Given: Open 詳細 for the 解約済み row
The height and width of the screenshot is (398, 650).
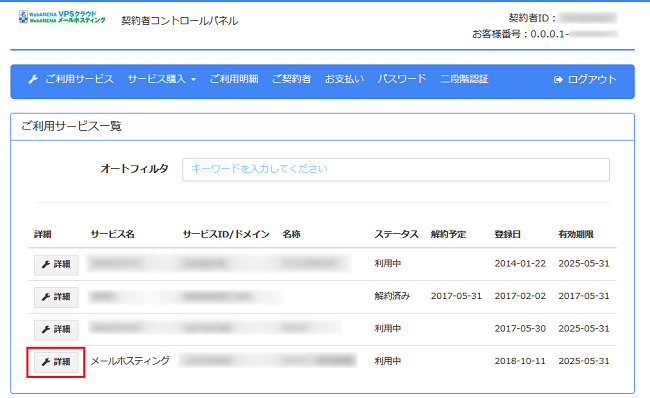Looking at the screenshot, I should tap(56, 297).
